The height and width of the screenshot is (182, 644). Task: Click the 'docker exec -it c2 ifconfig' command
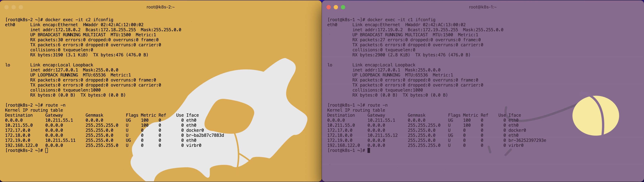[x=79, y=20]
